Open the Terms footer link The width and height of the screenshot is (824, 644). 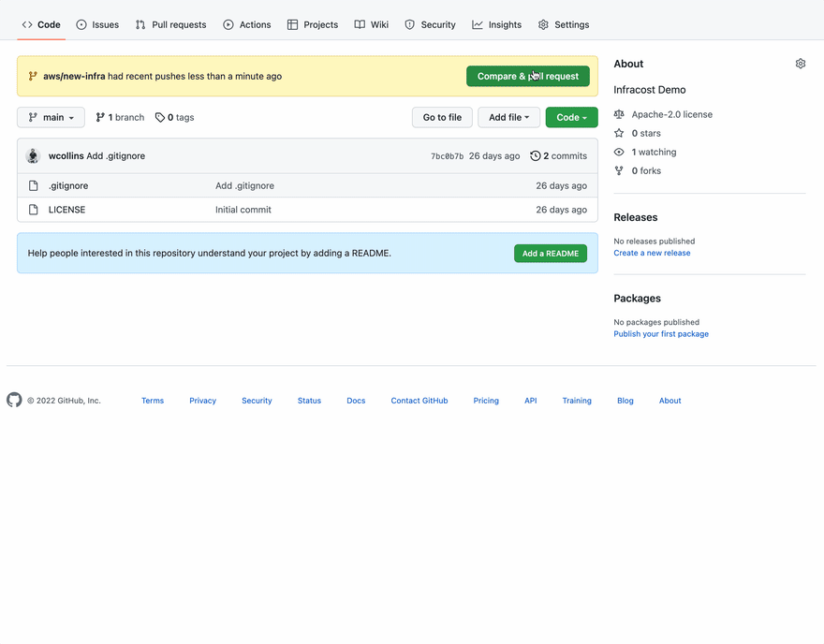153,401
